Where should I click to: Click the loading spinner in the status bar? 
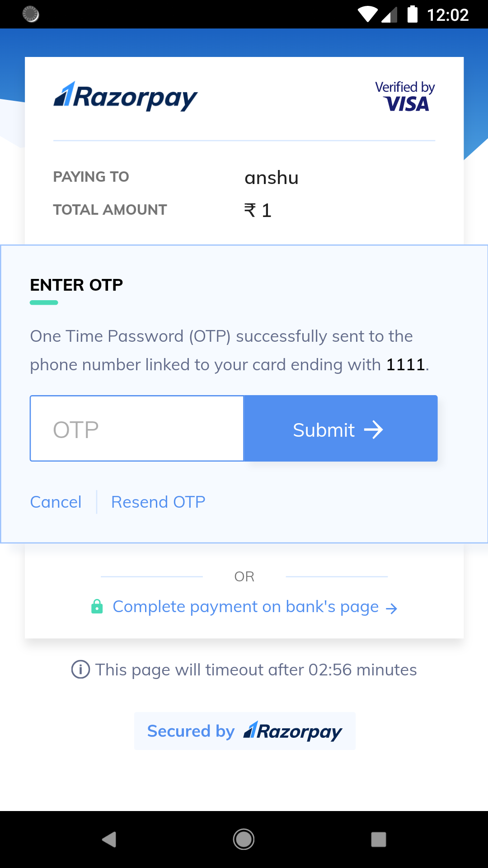30,15
